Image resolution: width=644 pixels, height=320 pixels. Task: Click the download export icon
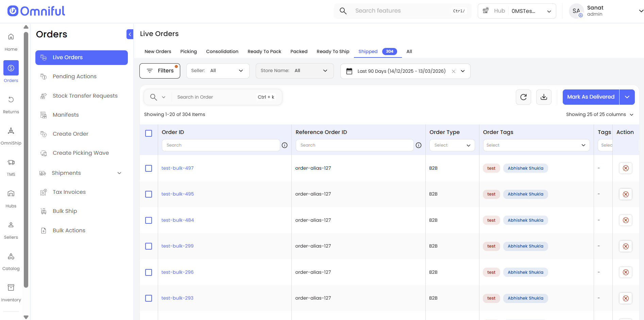[x=544, y=97]
